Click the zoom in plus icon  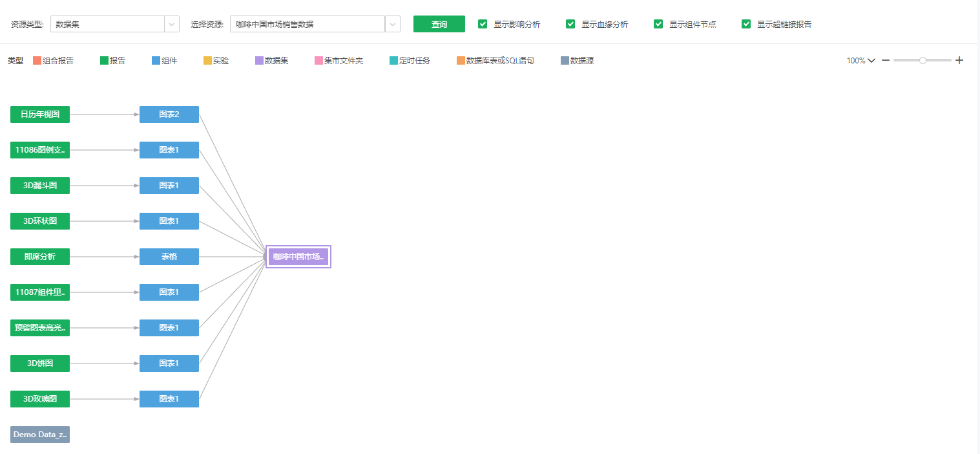[x=959, y=60]
